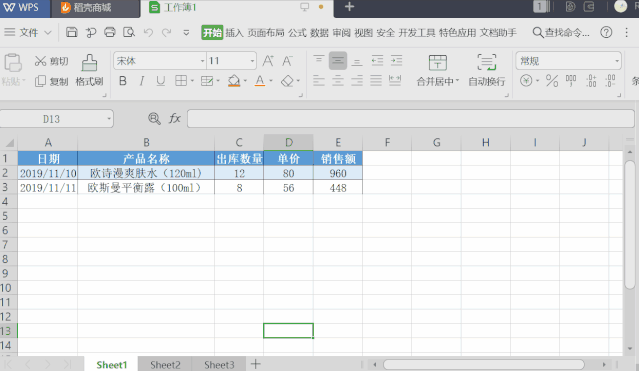Viewport: 639px width, 371px height.
Task: Align cell content to bottom
Action: (x=357, y=61)
